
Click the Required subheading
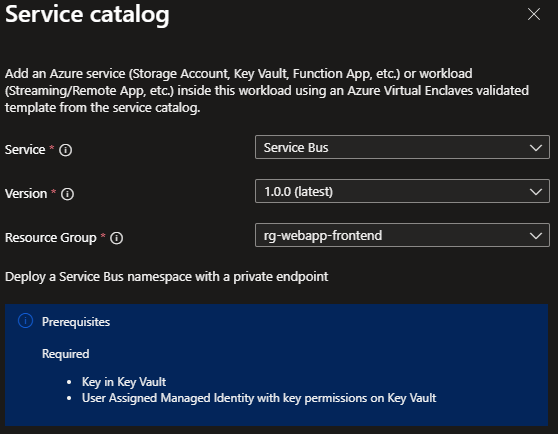pyautogui.click(x=65, y=354)
